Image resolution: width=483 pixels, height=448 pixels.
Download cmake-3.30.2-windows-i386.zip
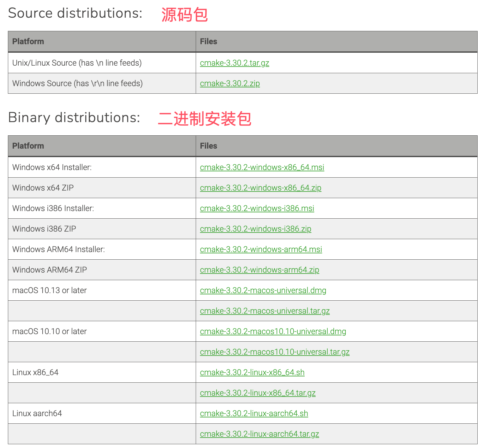point(255,229)
